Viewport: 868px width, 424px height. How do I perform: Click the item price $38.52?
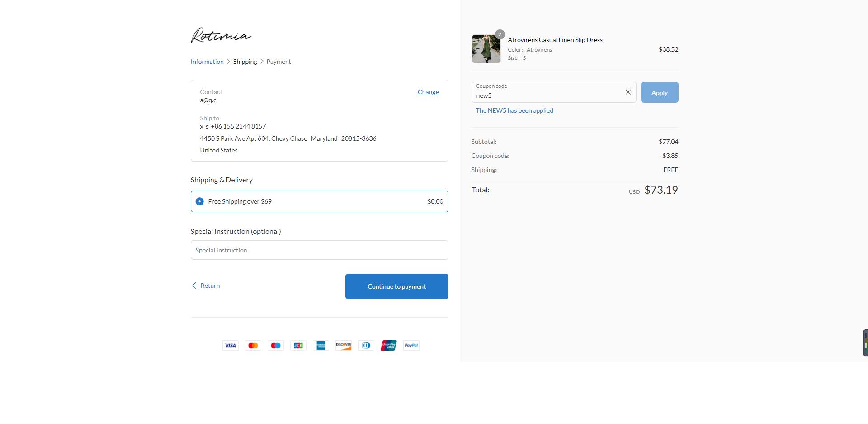tap(668, 49)
